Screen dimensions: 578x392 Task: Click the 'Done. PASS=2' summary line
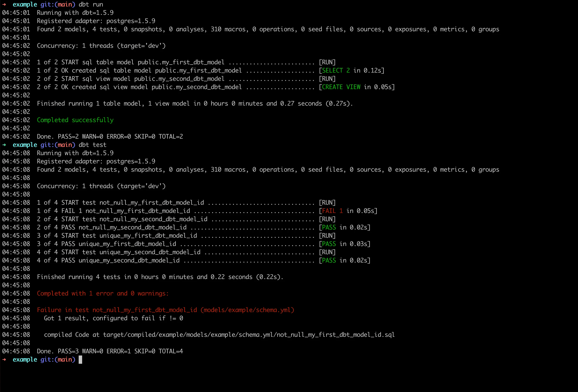click(x=110, y=136)
